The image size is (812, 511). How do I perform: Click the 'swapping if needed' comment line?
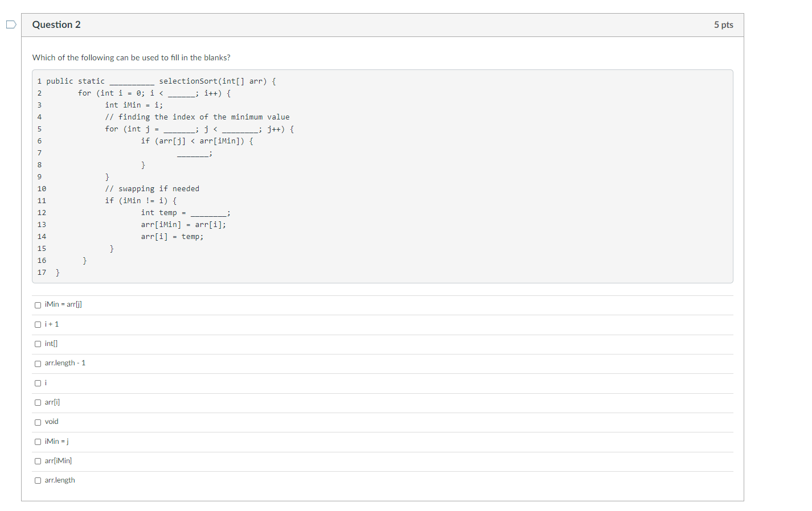152,189
